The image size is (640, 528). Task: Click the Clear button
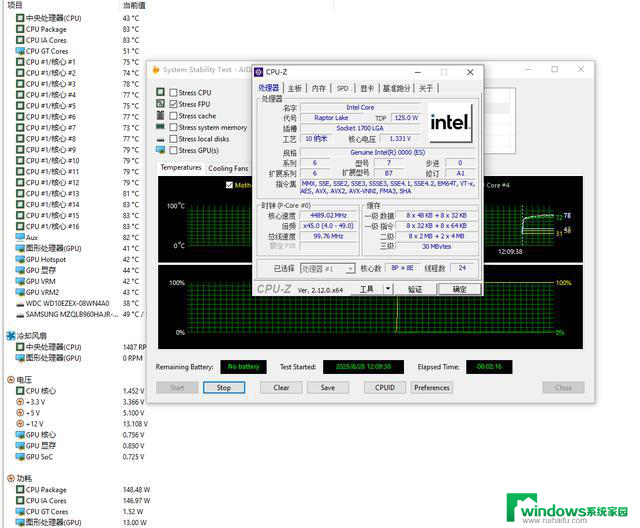[x=281, y=388]
